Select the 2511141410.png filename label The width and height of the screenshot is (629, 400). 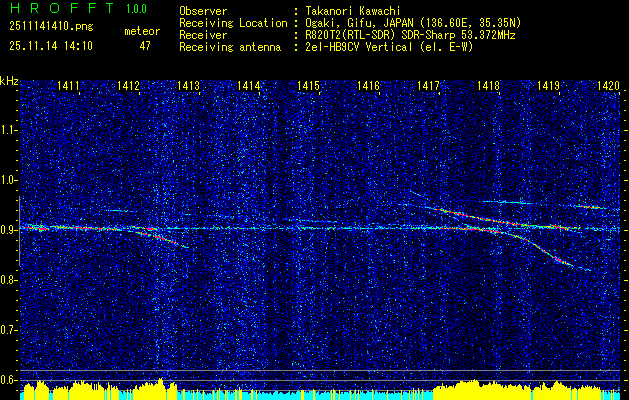43,27
